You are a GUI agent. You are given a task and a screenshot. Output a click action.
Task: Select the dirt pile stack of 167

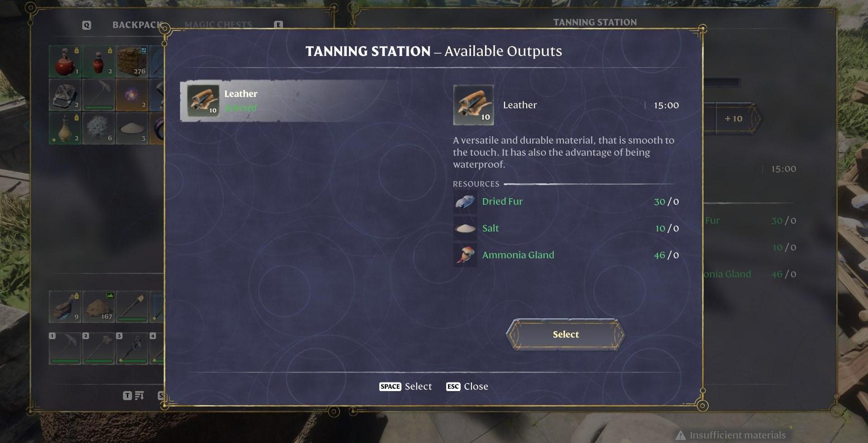click(99, 307)
